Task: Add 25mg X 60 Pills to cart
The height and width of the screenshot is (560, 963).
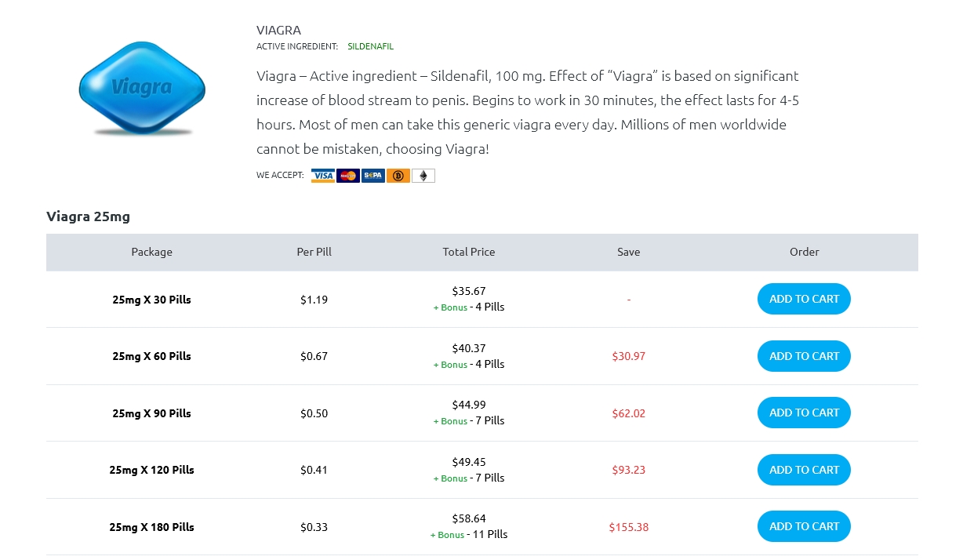Action: click(x=804, y=356)
